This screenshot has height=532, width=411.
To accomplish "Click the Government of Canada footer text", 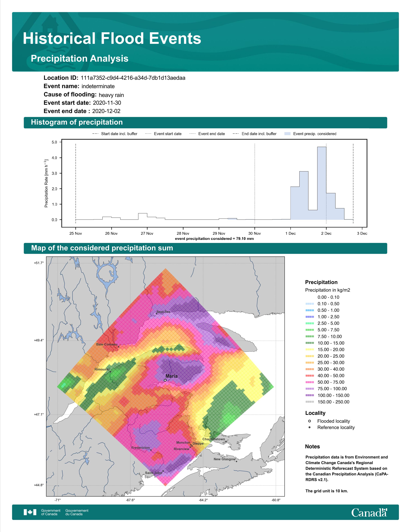I will [x=51, y=512].
